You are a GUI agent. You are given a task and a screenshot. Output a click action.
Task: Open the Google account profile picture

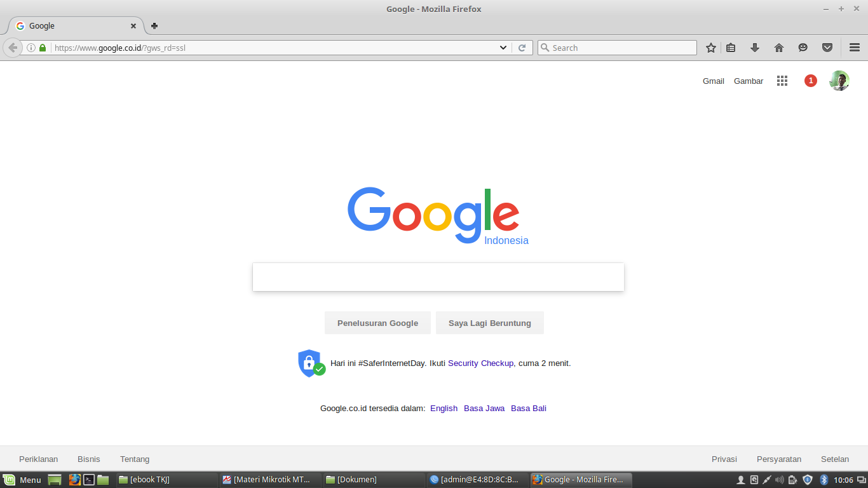tap(839, 81)
